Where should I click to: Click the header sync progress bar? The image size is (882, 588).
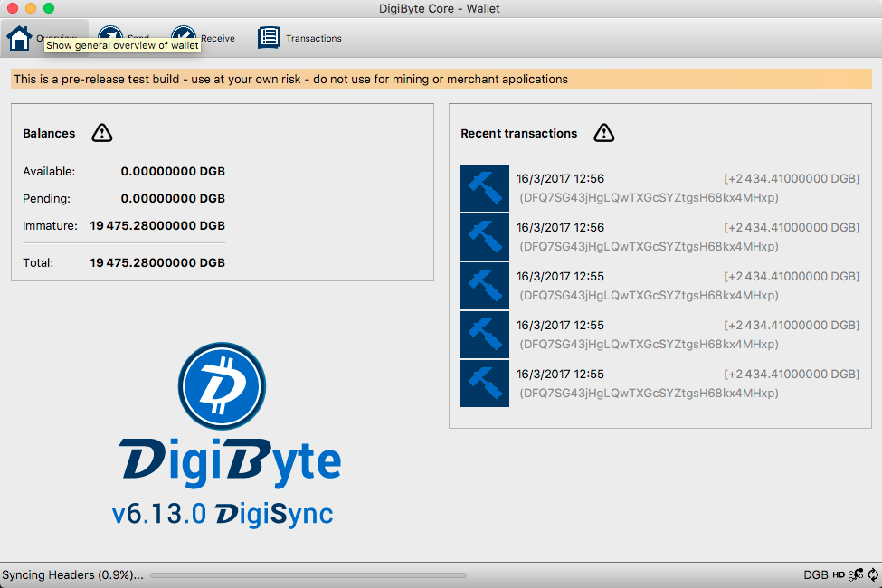pyautogui.click(x=308, y=575)
